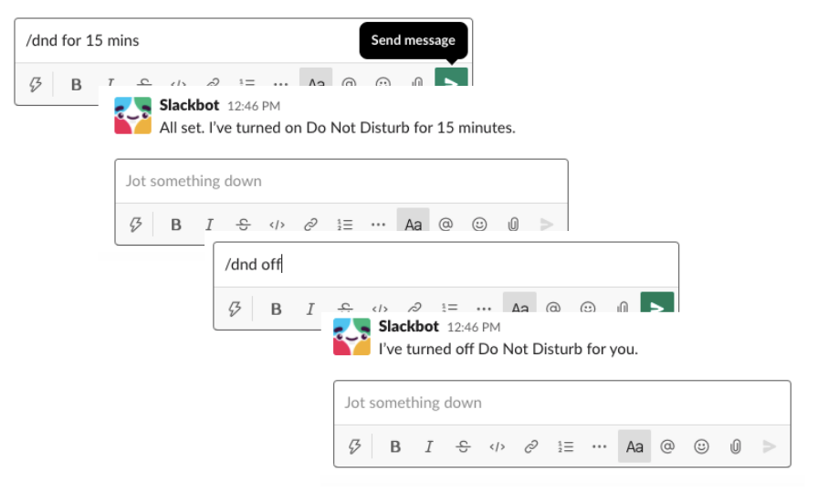828x504 pixels.
Task: Insert code formatting in the bottom composer
Action: [x=497, y=446]
